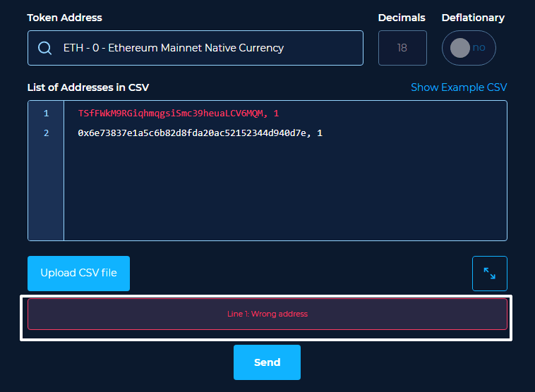Toggle the Deflationary switch
The image size is (535, 392).
tap(469, 48)
